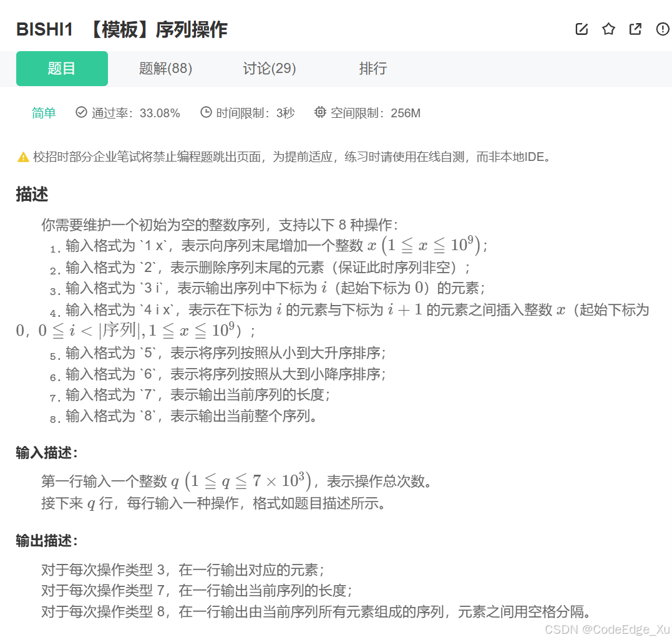The width and height of the screenshot is (672, 640).
Task: Click the chip icon beside 空间限制
Action: [x=320, y=113]
